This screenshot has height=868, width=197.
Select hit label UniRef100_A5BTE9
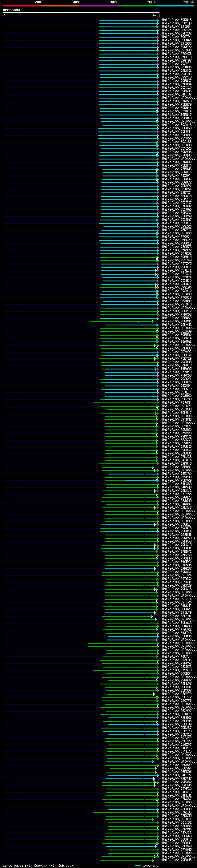click(x=177, y=358)
